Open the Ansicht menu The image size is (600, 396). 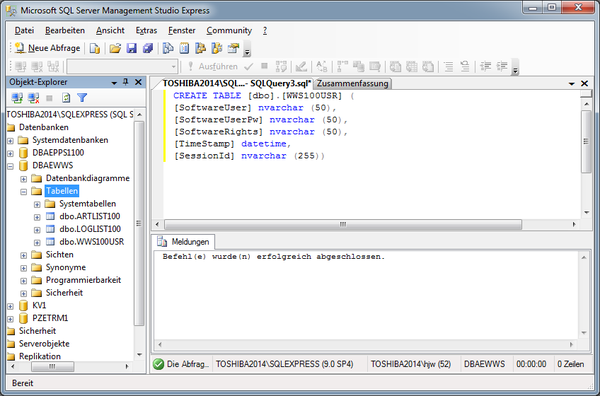(x=110, y=31)
